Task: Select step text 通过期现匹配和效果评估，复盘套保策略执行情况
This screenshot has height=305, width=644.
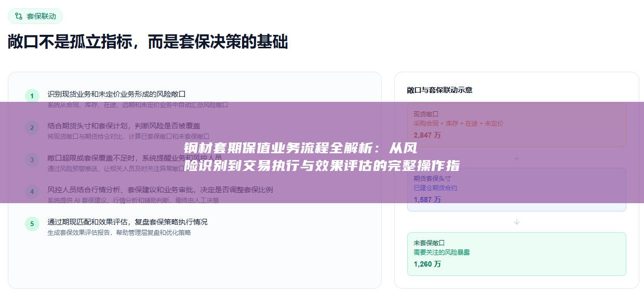Action: coord(127,222)
